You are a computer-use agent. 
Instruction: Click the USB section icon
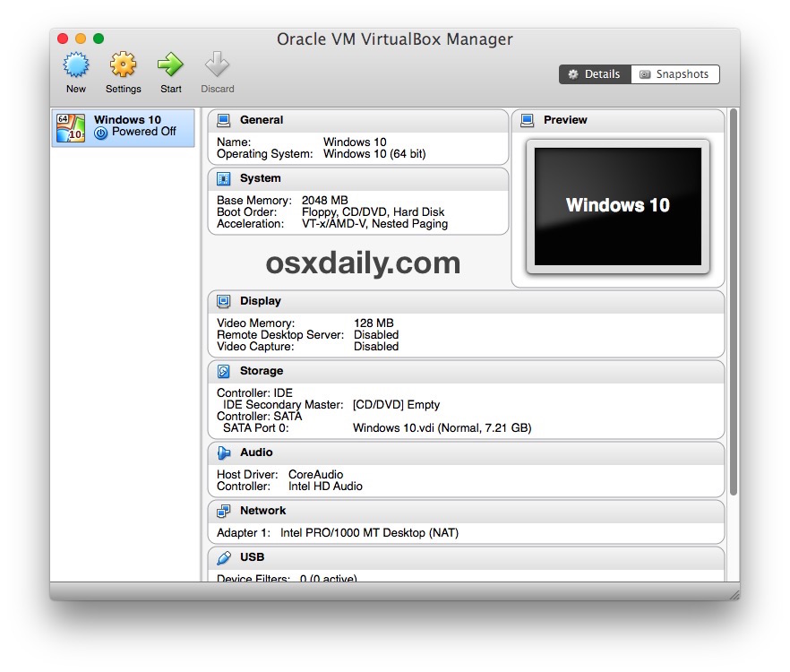pyautogui.click(x=226, y=556)
